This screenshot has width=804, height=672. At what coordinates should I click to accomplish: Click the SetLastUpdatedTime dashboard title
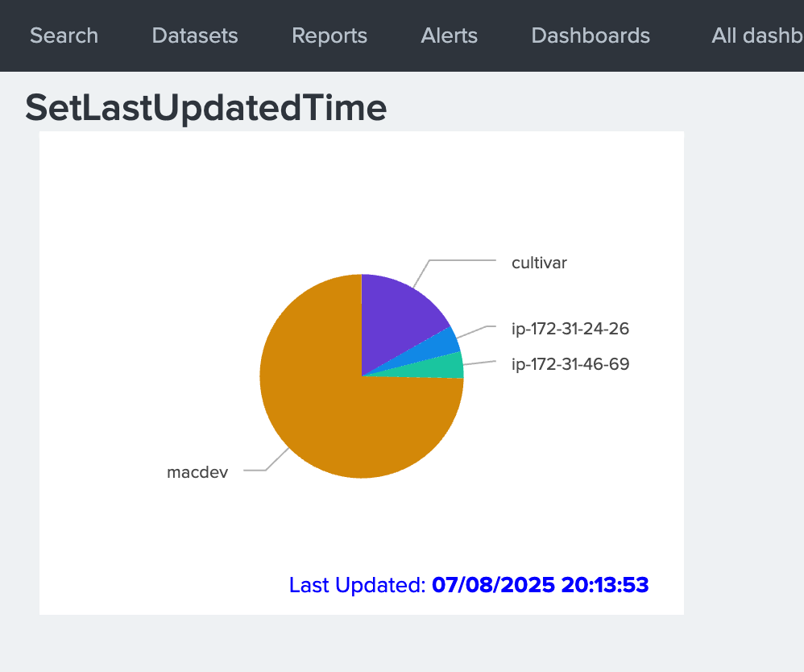point(205,108)
